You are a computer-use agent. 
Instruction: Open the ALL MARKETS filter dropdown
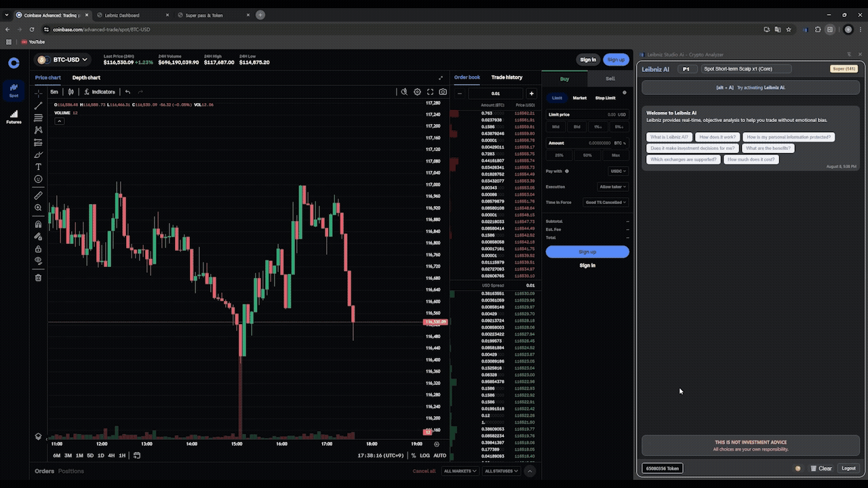click(x=460, y=471)
